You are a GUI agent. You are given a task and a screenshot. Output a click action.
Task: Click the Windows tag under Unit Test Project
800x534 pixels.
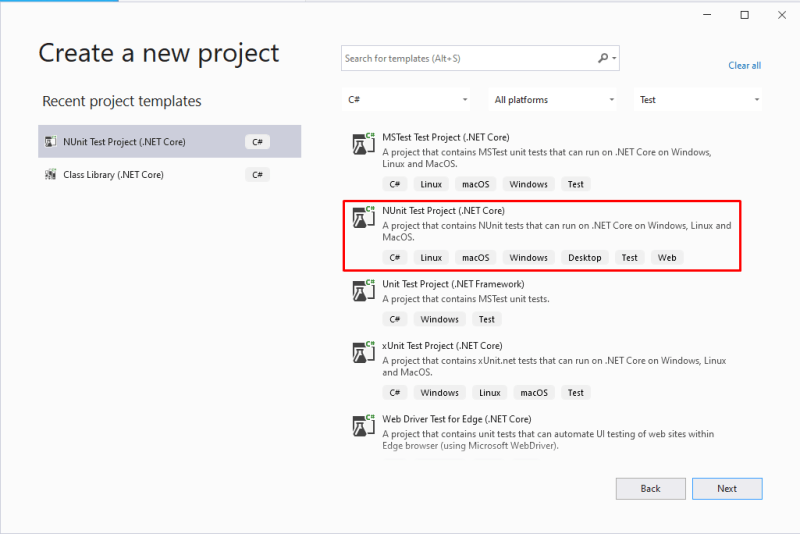[x=439, y=319]
